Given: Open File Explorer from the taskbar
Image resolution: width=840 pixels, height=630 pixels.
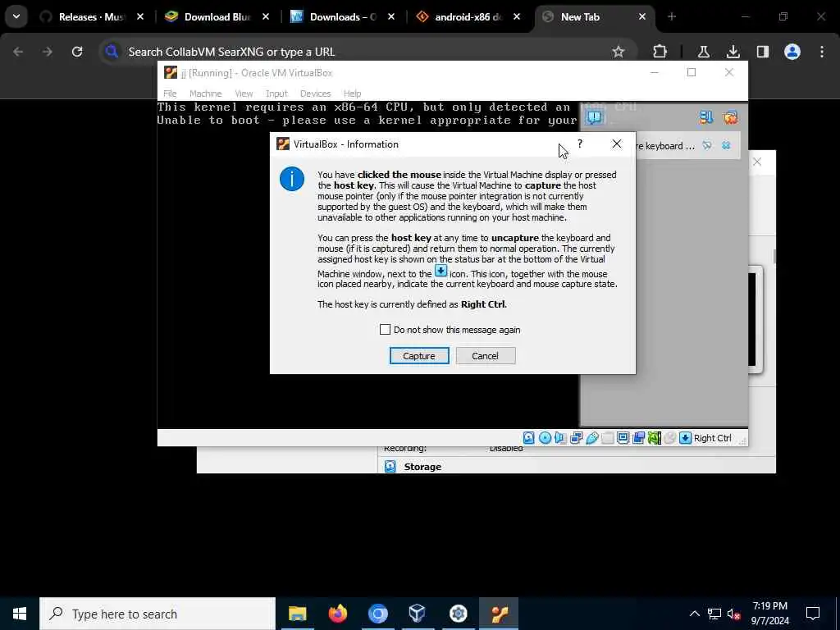Looking at the screenshot, I should (x=297, y=614).
